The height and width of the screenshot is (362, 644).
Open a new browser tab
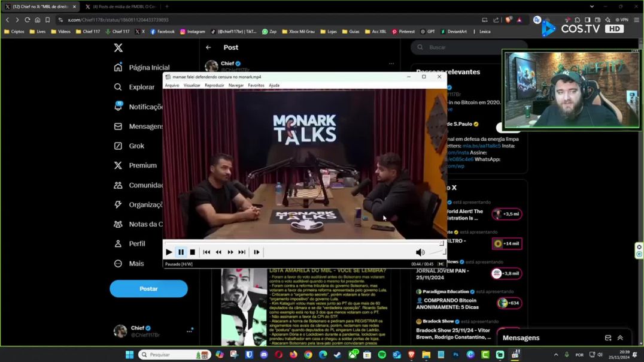167,7
